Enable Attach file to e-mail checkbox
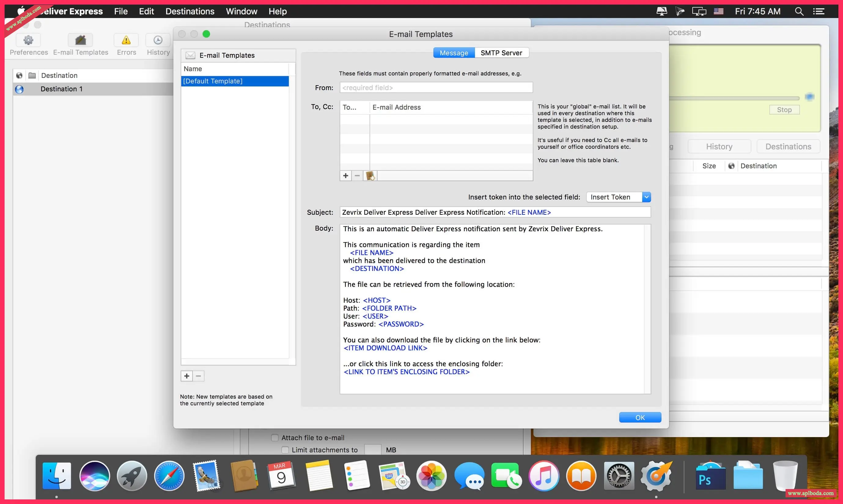The height and width of the screenshot is (504, 843). click(x=274, y=438)
